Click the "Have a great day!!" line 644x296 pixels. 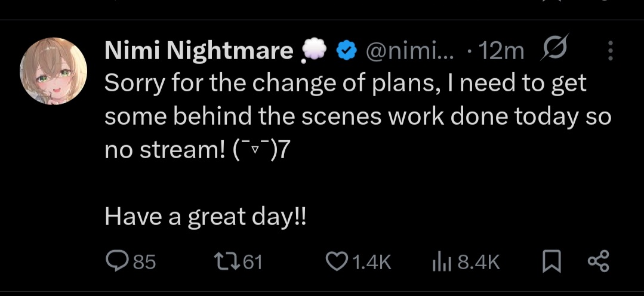pyautogui.click(x=205, y=217)
